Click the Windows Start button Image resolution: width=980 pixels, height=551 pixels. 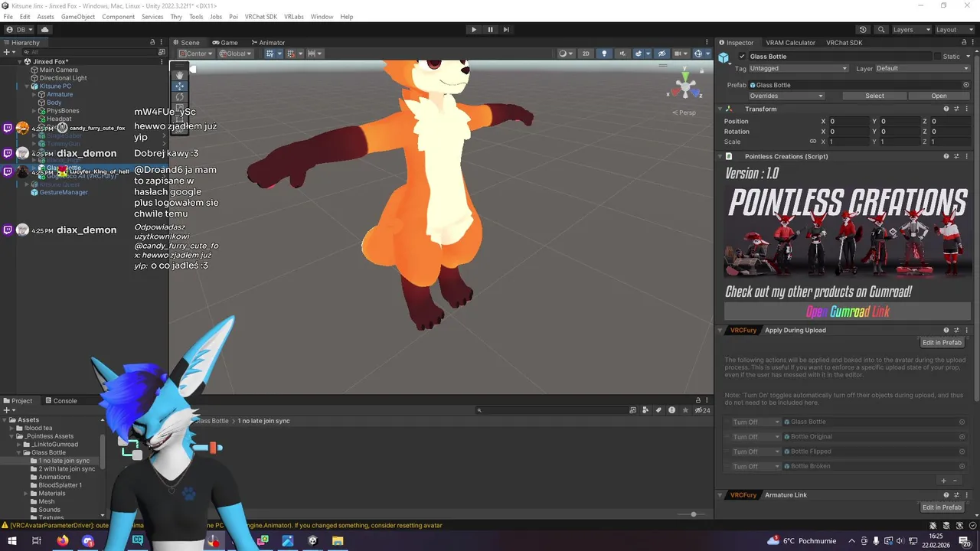coord(11,541)
